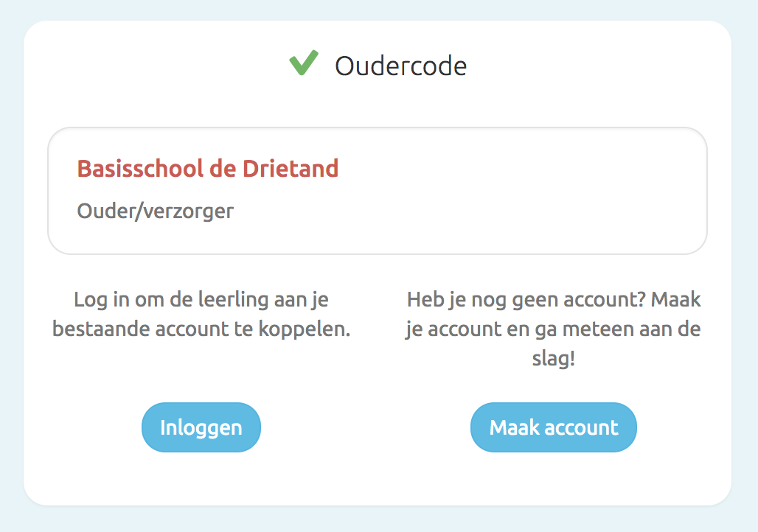The height and width of the screenshot is (532, 758).
Task: Click the word "slag!" in the paragraph
Action: click(x=553, y=362)
